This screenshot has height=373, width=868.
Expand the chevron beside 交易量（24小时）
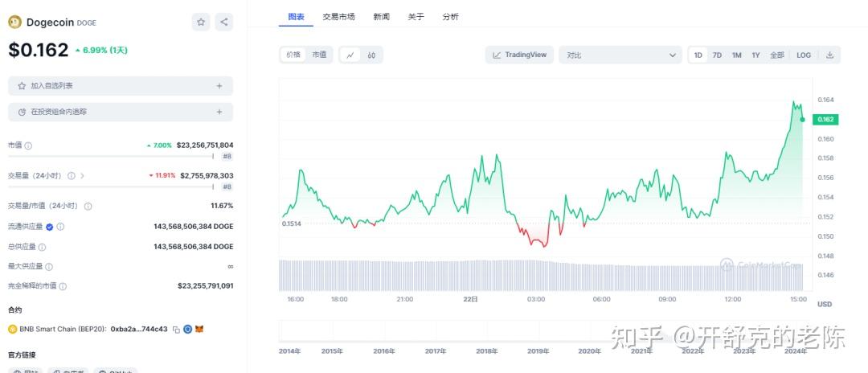83,175
